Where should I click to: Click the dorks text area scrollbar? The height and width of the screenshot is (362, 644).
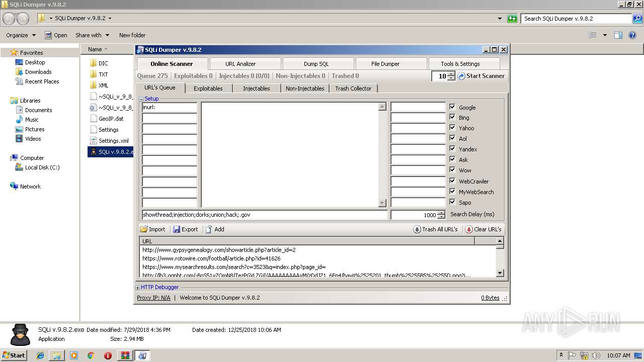(382, 155)
